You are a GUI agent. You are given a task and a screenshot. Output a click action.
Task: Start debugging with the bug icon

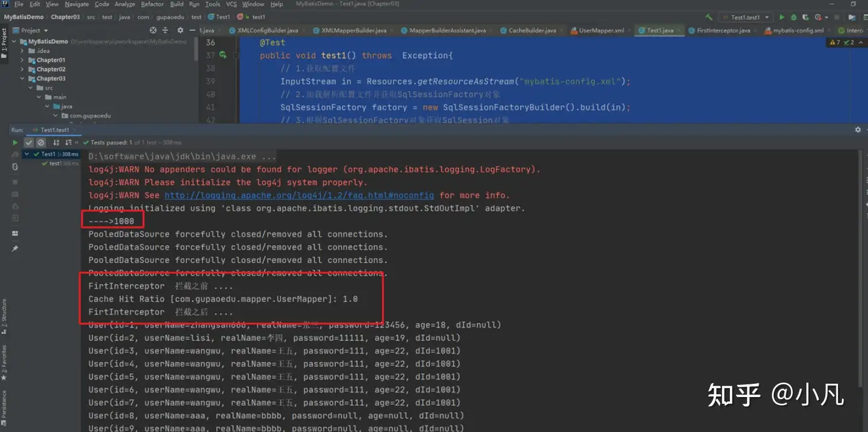794,17
